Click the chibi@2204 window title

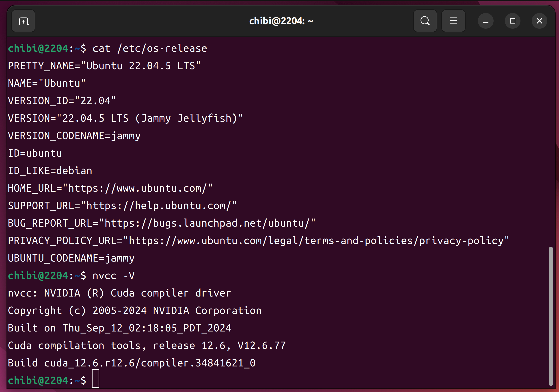(x=281, y=21)
